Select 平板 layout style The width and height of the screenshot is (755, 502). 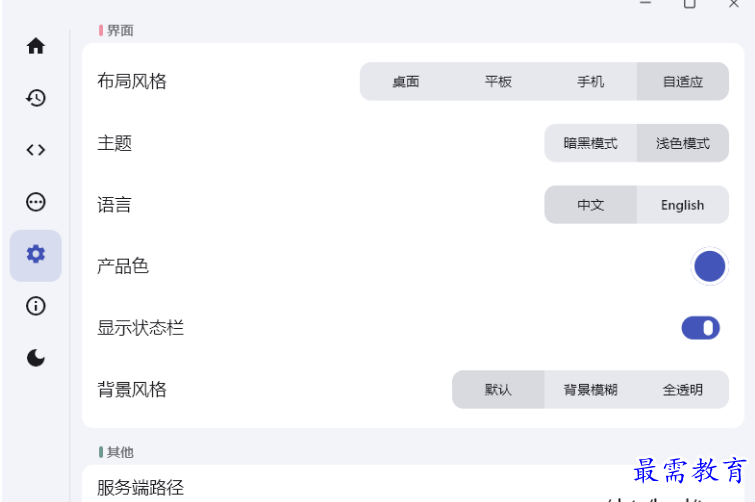[x=498, y=81]
